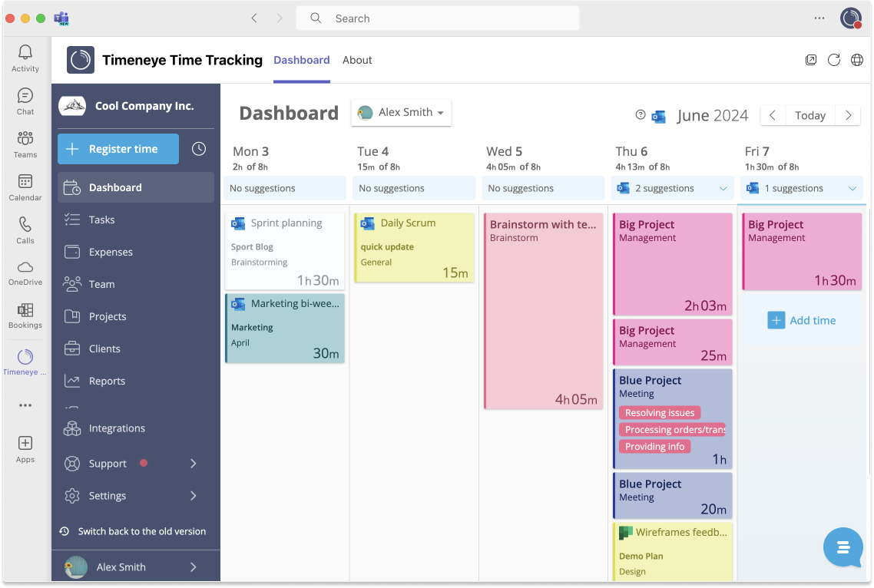
Task: Click the globe icon in the header
Action: [x=857, y=59]
